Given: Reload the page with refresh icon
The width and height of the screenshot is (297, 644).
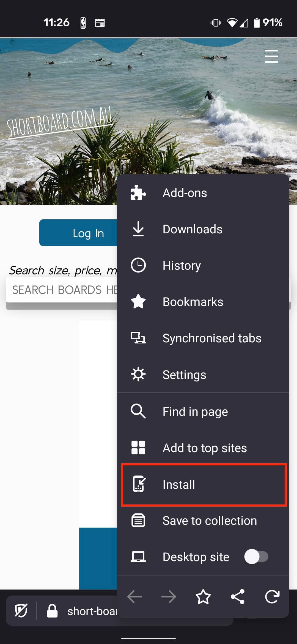Looking at the screenshot, I should pyautogui.click(x=272, y=597).
